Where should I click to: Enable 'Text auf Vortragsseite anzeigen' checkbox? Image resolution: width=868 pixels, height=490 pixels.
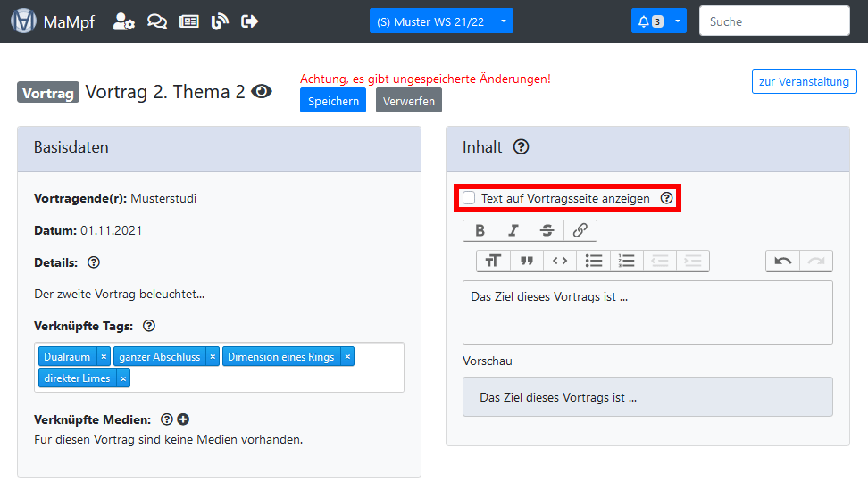pos(469,198)
